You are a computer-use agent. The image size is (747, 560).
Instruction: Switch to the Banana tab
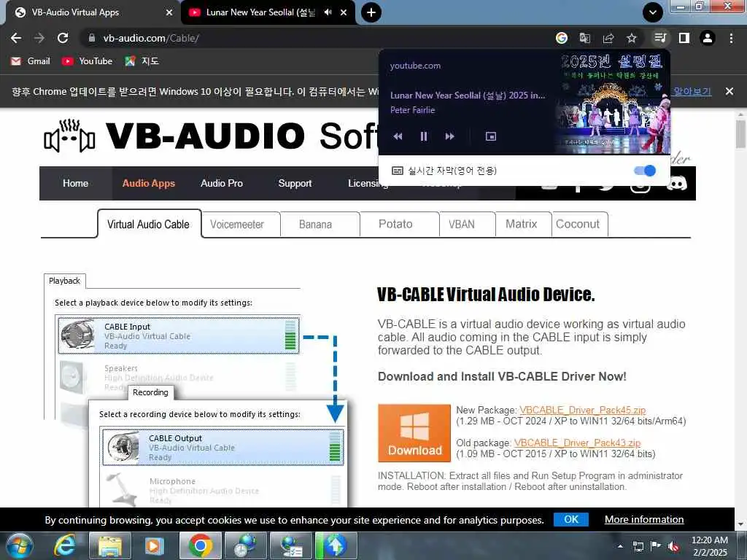tap(315, 225)
